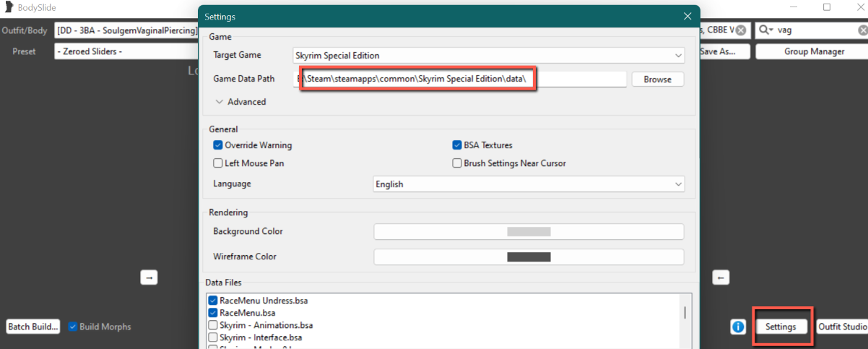Check Skyrim - Animations.bsa data file
The width and height of the screenshot is (868, 349).
point(213,325)
